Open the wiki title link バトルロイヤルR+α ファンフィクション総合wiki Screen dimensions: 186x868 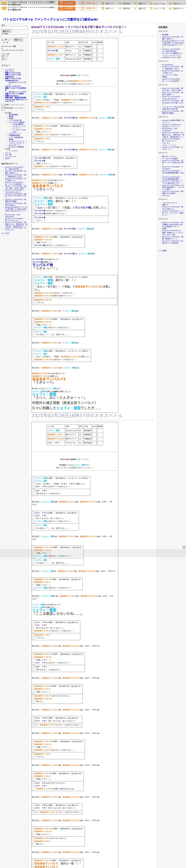50,20
